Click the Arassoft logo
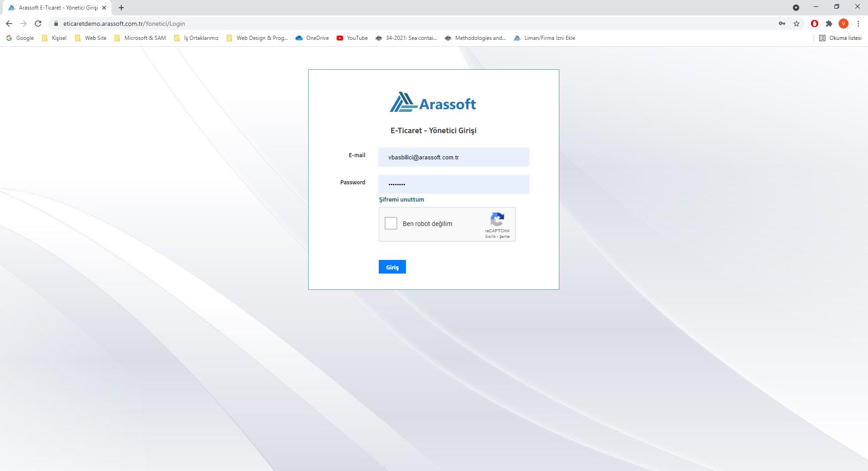The height and width of the screenshot is (471, 868). point(433,102)
